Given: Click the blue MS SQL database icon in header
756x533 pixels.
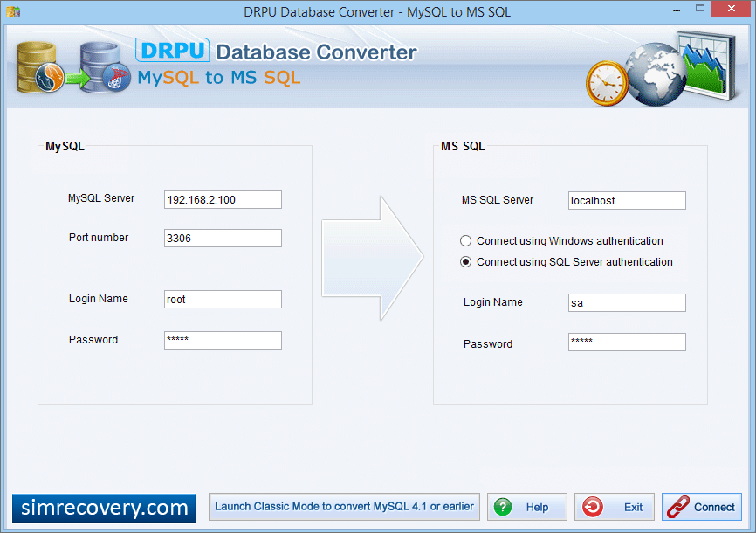Looking at the screenshot, I should [x=105, y=67].
